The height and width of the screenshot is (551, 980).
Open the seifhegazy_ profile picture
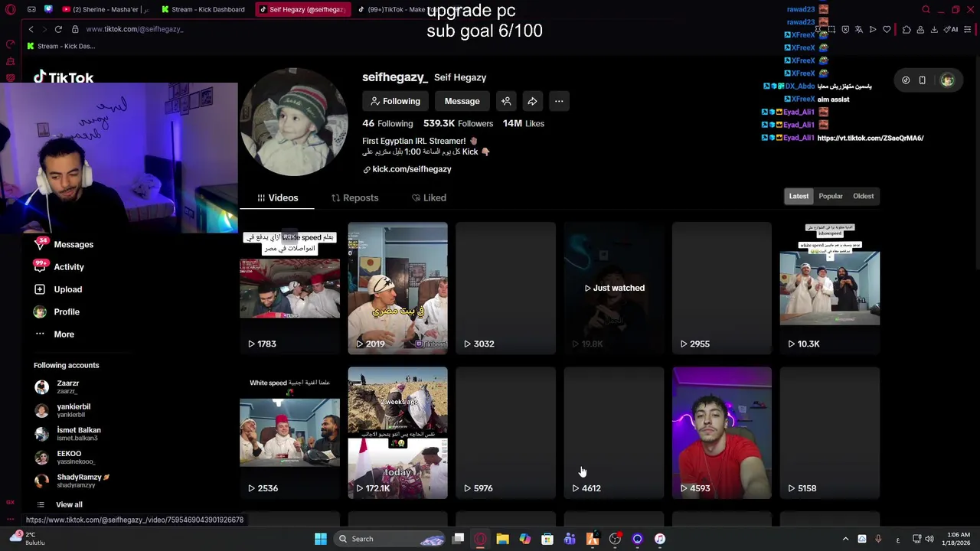(294, 122)
